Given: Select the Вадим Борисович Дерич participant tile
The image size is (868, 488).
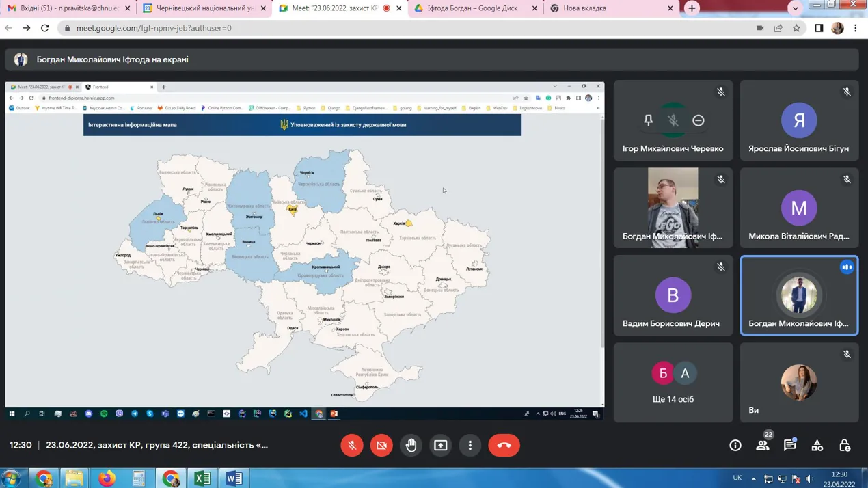Looking at the screenshot, I should point(673,295).
